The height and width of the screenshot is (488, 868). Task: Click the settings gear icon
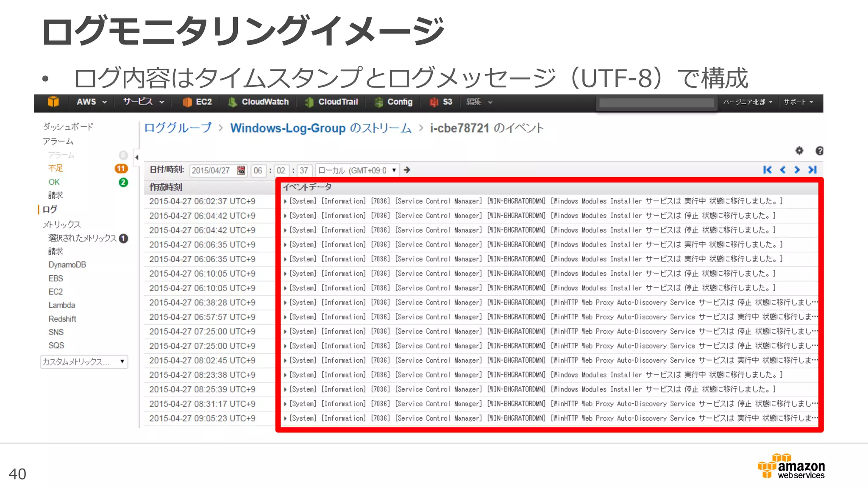799,150
